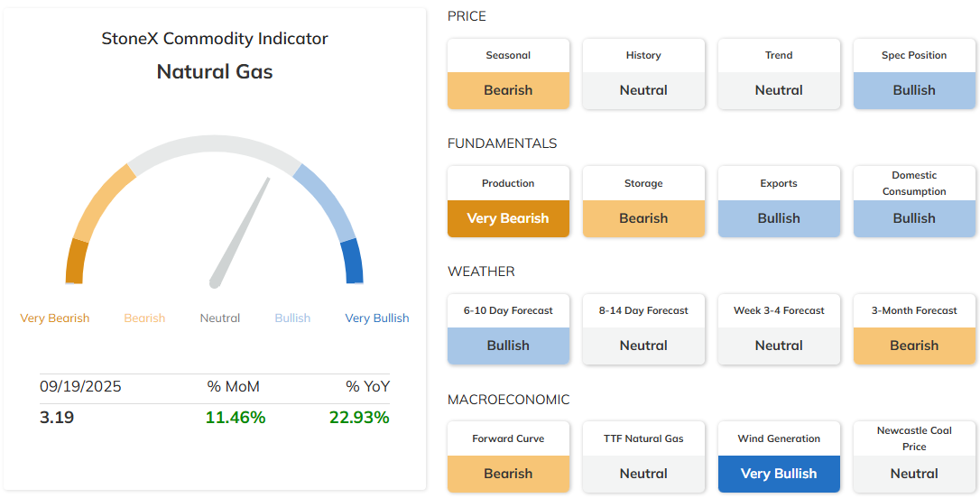Open the Seasonal Bearish indicator card

[508, 74]
